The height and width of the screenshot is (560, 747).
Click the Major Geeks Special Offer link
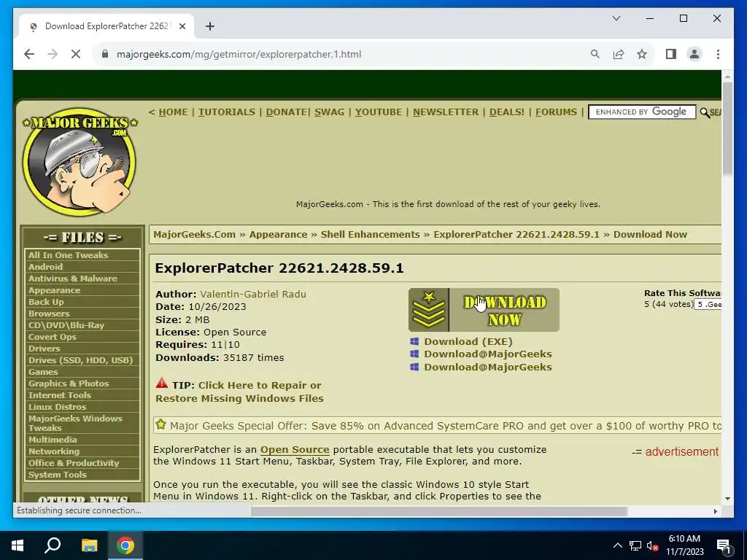click(x=446, y=425)
